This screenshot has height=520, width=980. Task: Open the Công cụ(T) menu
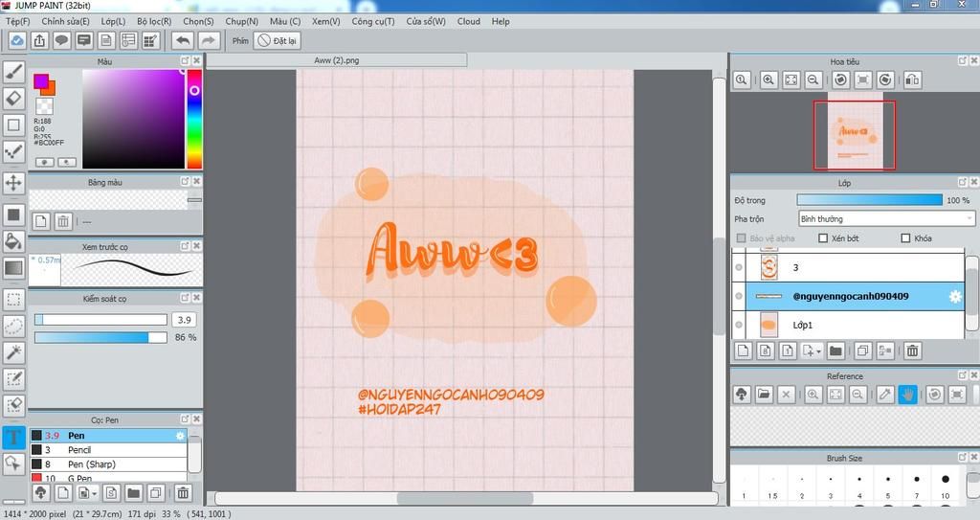pyautogui.click(x=373, y=21)
